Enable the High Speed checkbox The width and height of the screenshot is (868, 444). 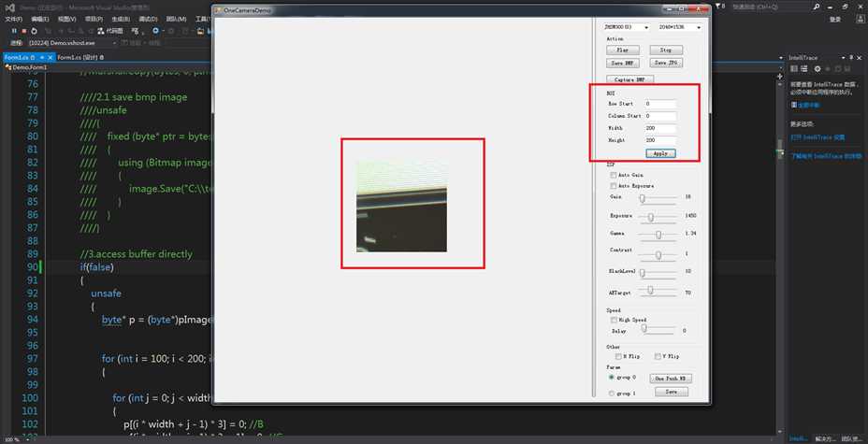pyautogui.click(x=614, y=320)
